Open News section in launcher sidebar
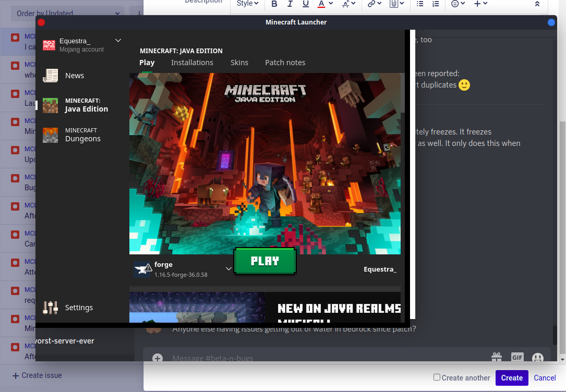 74,76
